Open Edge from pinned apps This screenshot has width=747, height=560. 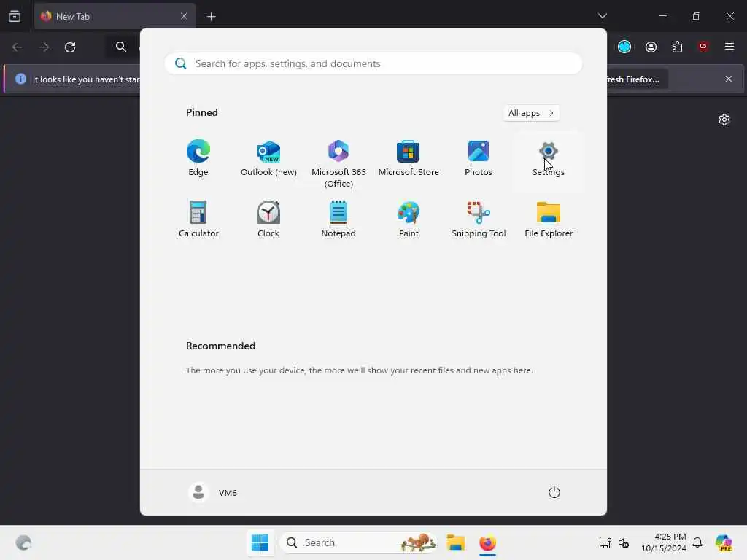198,159
